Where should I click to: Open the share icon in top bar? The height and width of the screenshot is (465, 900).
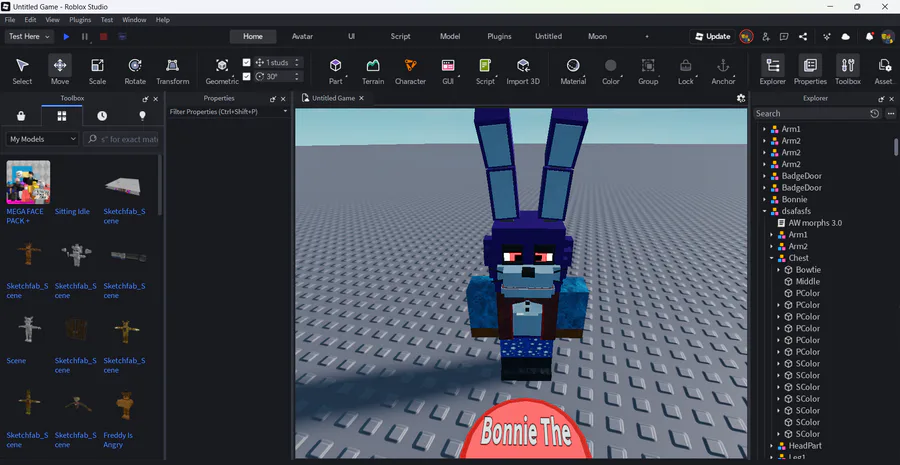(x=803, y=36)
